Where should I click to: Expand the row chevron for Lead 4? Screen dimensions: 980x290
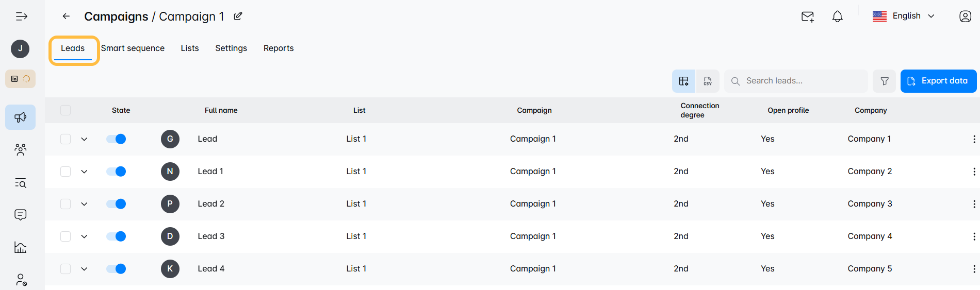[84, 269]
